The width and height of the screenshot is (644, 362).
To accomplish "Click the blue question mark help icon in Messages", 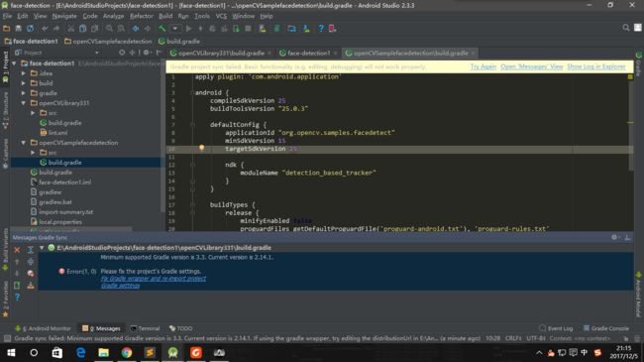I will coord(17,297).
